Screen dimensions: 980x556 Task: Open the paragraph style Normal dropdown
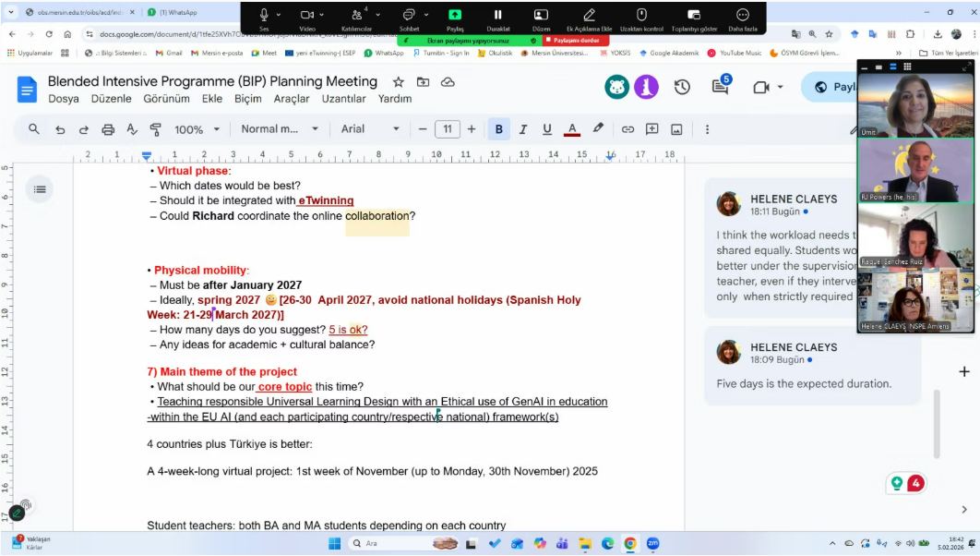[x=280, y=129]
